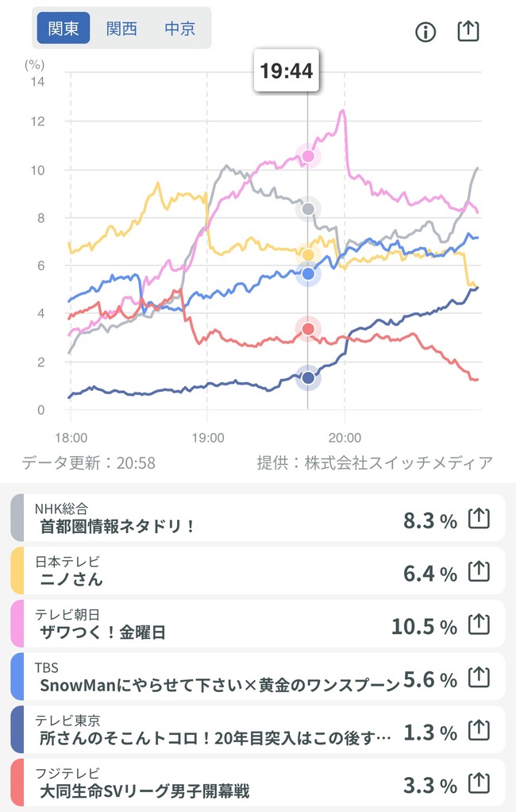
Task: Share the NHK総合 rating row
Action: coord(479,518)
